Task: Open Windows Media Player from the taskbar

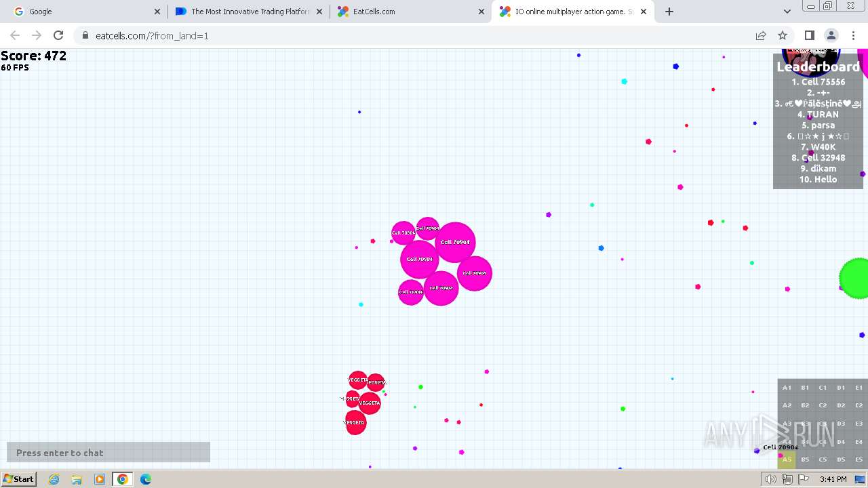Action: [100, 479]
